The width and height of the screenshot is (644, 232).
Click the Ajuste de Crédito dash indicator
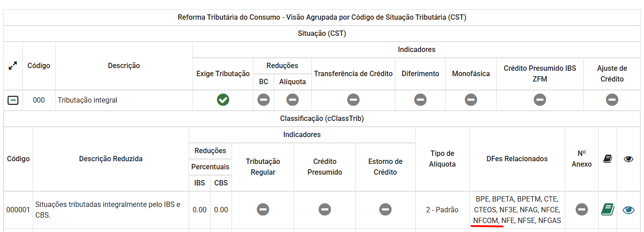point(612,100)
